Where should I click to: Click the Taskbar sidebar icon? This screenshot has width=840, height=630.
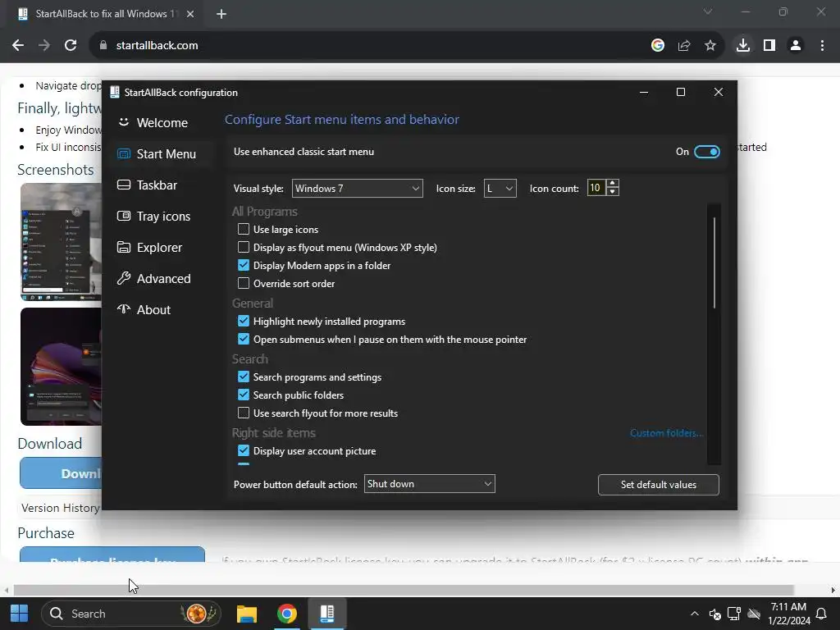124,185
